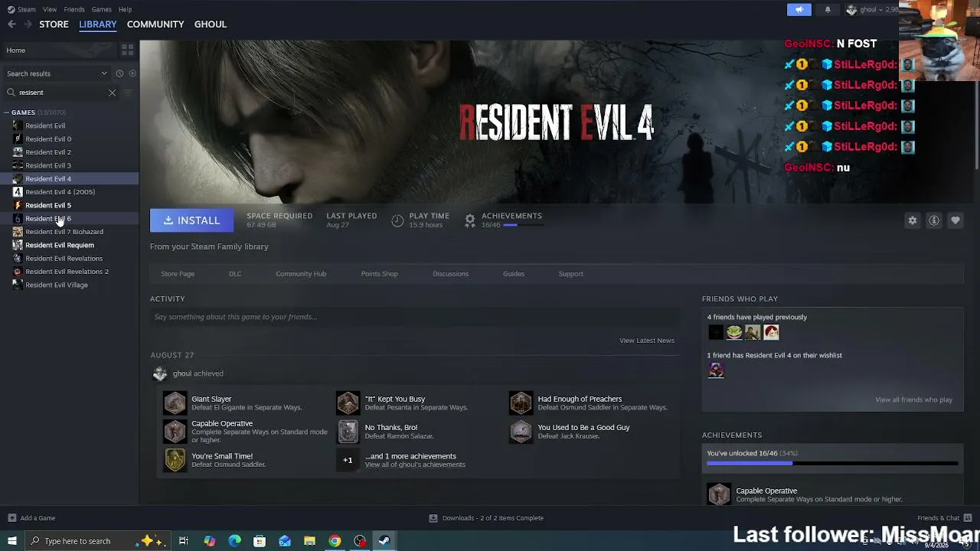Launch Chrome from the taskbar
This screenshot has height=551, width=980.
335,541
